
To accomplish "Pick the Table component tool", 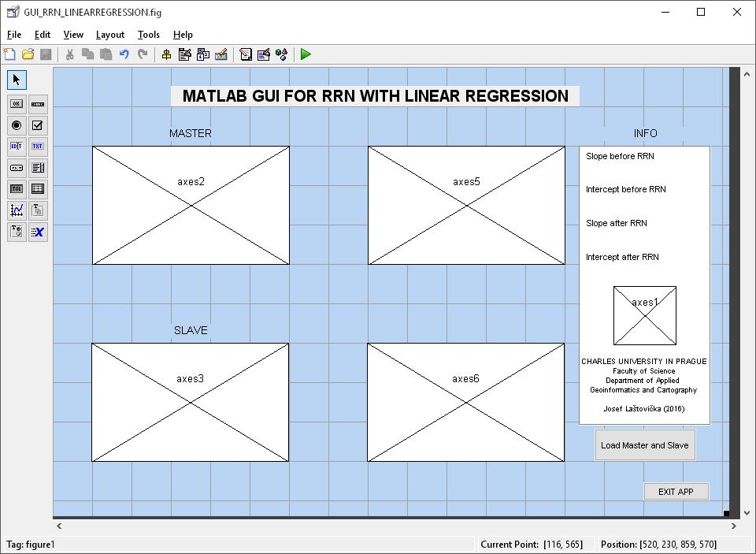I will click(x=38, y=188).
